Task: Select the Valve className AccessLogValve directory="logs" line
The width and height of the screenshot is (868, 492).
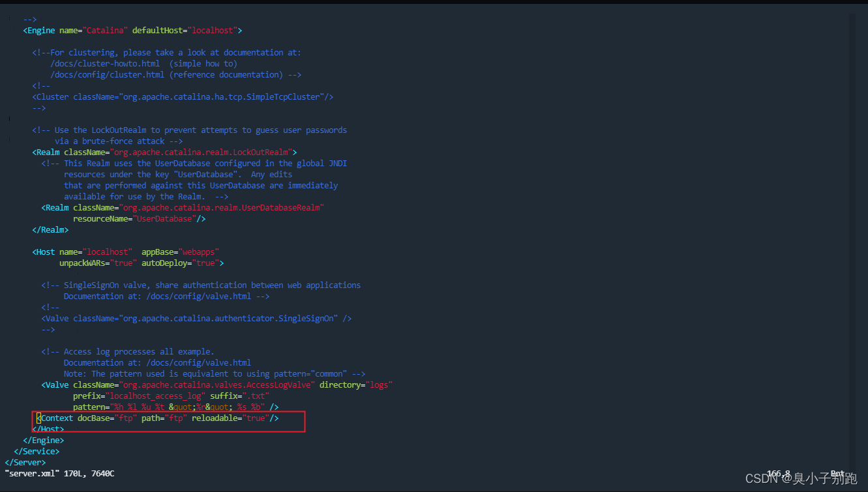Action: click(217, 385)
